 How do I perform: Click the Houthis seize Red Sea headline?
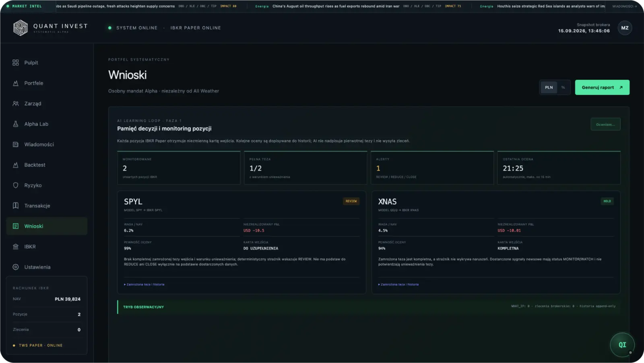(x=551, y=6)
